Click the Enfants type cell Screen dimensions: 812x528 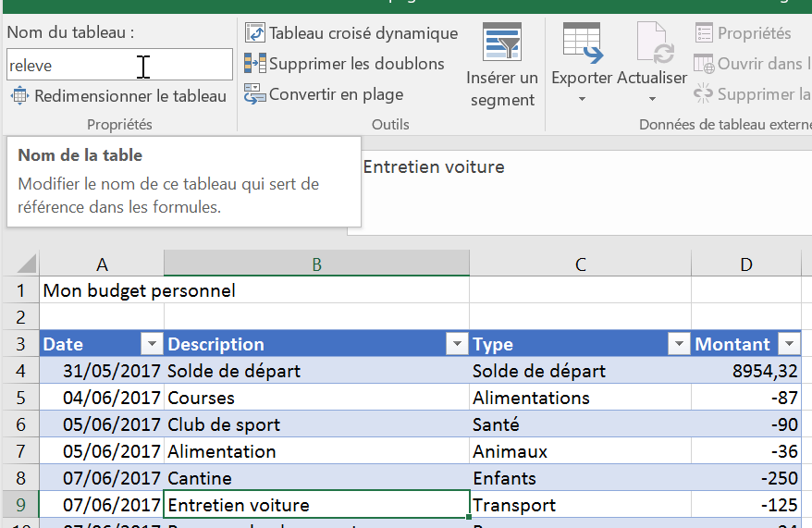click(x=580, y=478)
